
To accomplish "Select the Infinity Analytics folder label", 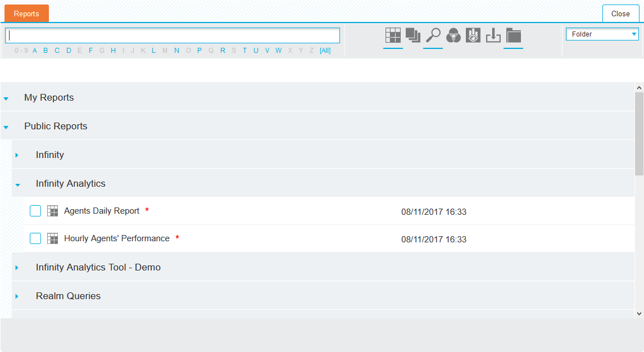I will click(71, 184).
